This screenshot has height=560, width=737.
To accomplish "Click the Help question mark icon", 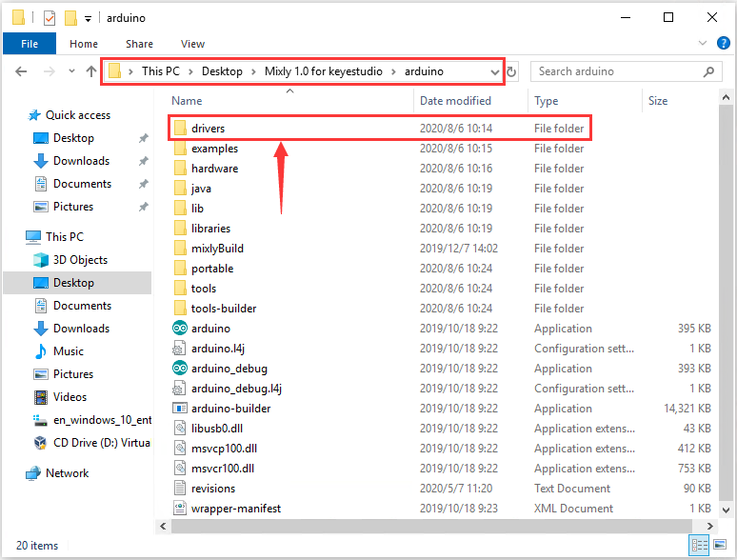I will pos(724,44).
